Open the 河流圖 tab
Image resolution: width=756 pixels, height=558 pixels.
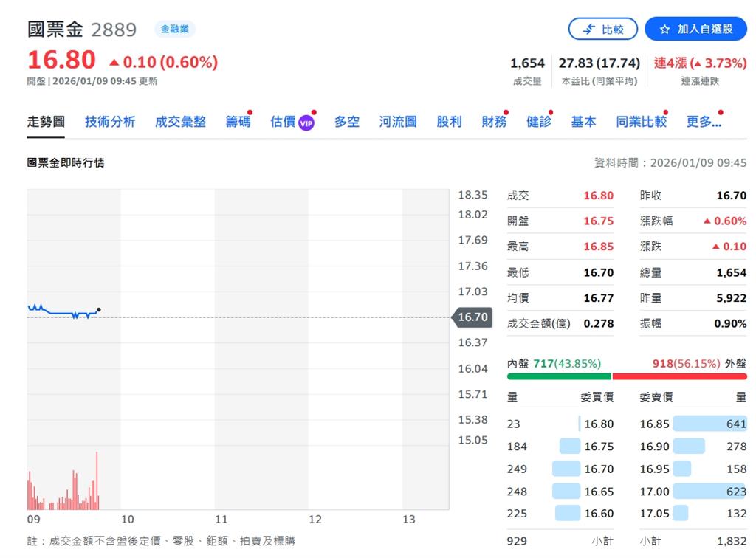point(397,121)
